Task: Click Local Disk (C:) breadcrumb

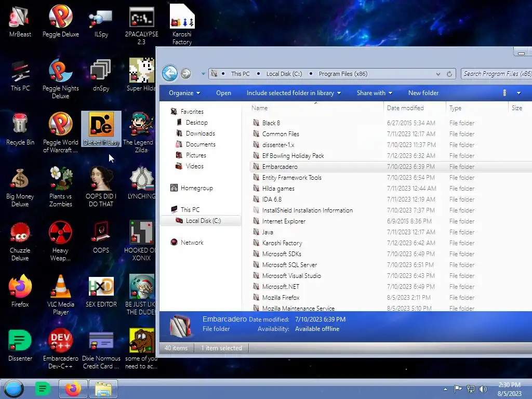Action: (284, 74)
